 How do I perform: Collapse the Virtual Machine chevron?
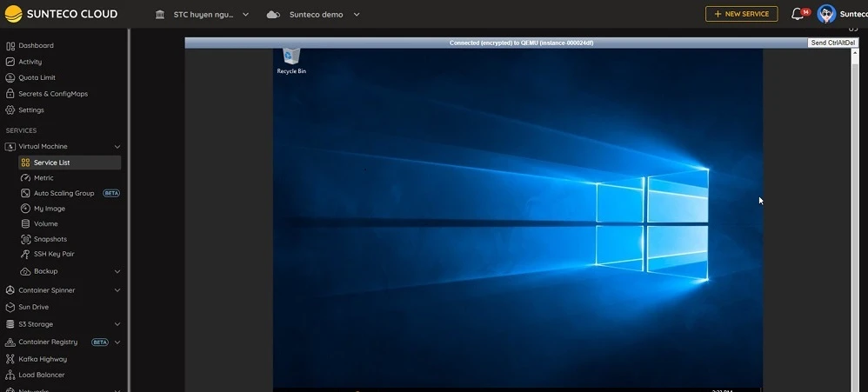[x=117, y=147]
